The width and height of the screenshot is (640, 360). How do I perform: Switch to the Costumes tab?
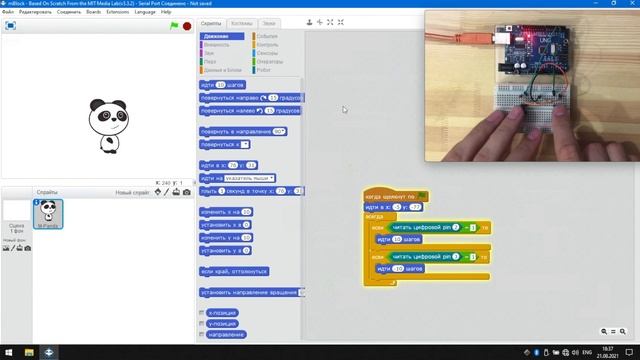click(242, 24)
